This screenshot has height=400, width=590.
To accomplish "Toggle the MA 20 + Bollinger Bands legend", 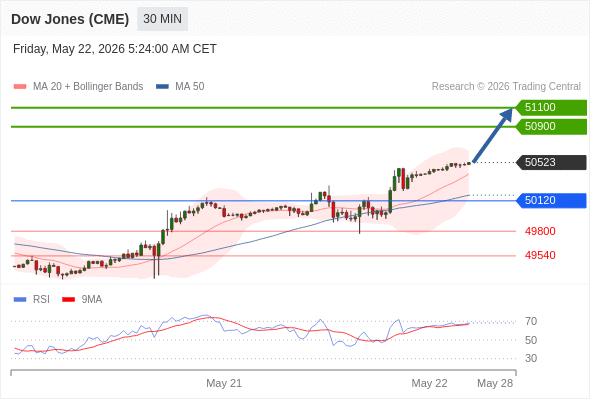I will tap(78, 87).
